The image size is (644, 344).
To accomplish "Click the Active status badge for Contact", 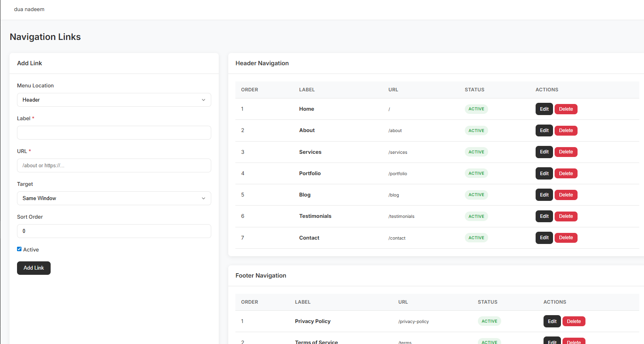I will tap(476, 238).
